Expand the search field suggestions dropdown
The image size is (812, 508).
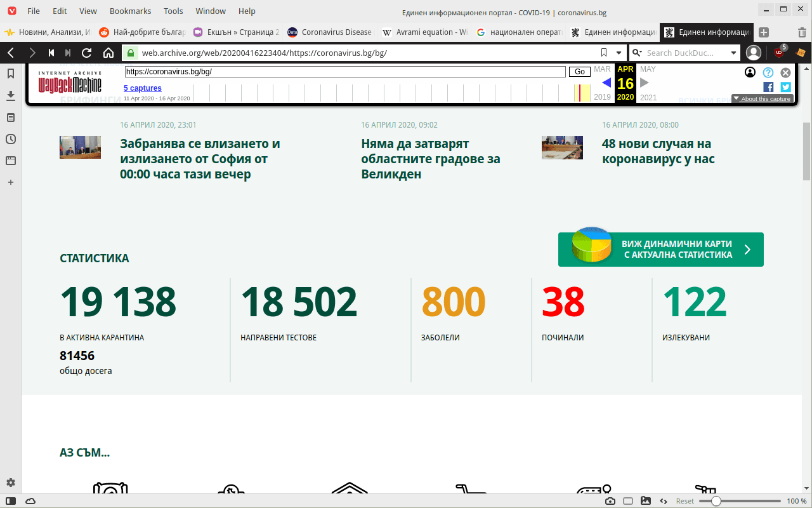[734, 53]
